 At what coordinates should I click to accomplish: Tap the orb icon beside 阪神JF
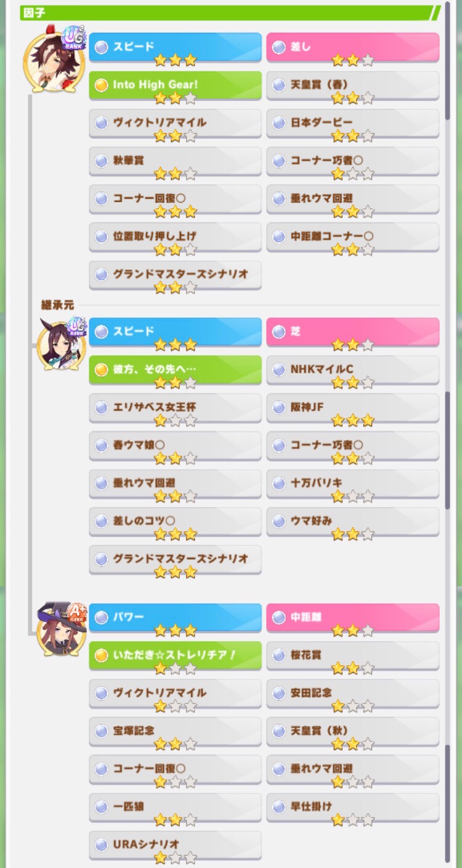tap(279, 408)
